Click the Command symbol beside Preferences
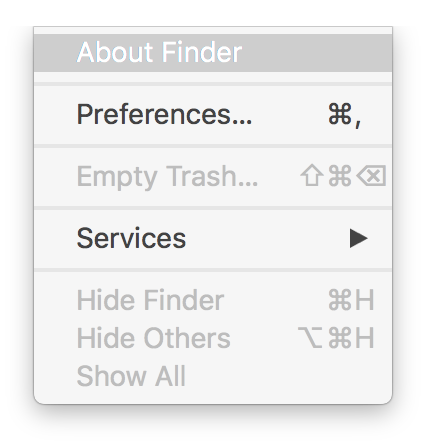 click(x=340, y=114)
